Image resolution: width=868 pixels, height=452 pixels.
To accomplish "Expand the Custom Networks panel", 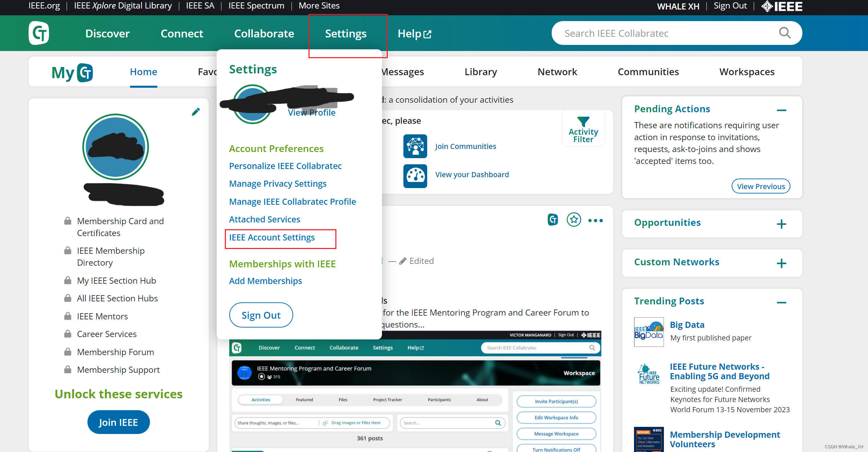I will pyautogui.click(x=781, y=263).
